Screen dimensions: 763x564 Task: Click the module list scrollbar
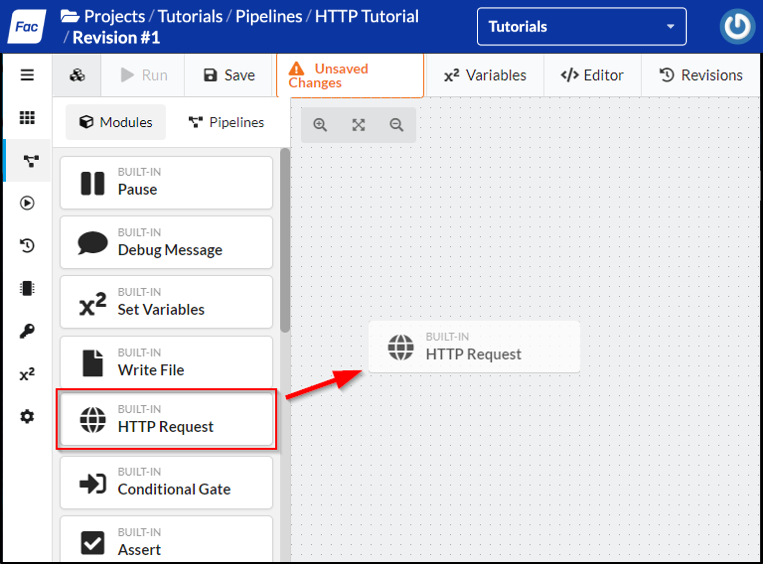[285, 240]
